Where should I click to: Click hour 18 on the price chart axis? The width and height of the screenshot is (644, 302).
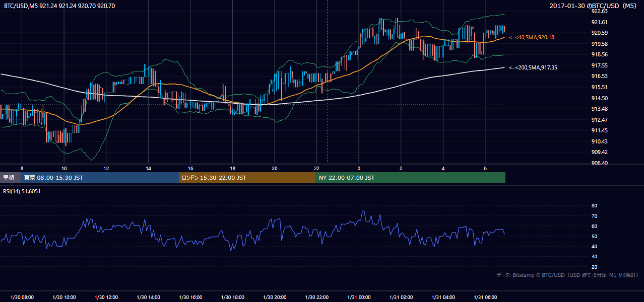coord(232,168)
